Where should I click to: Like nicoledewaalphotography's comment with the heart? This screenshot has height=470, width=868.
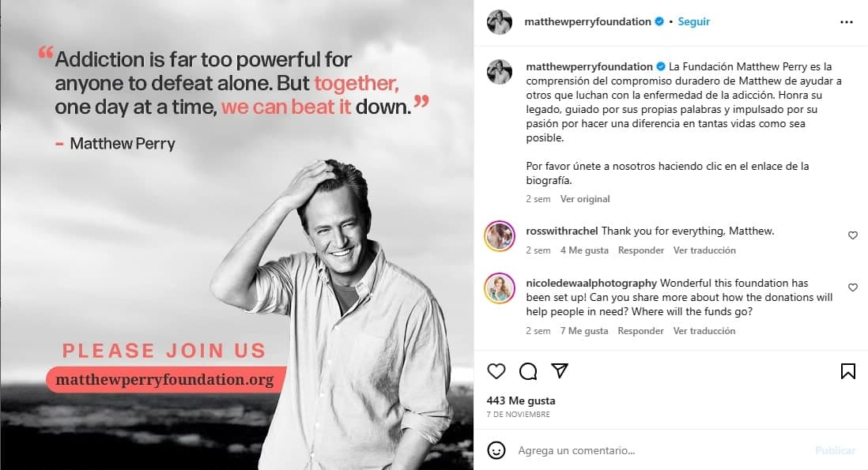coord(853,288)
